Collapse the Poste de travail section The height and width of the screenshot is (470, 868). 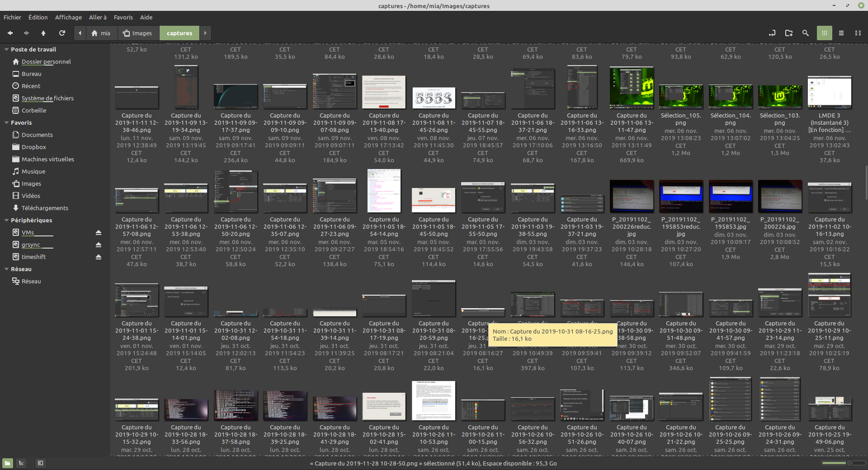6,50
